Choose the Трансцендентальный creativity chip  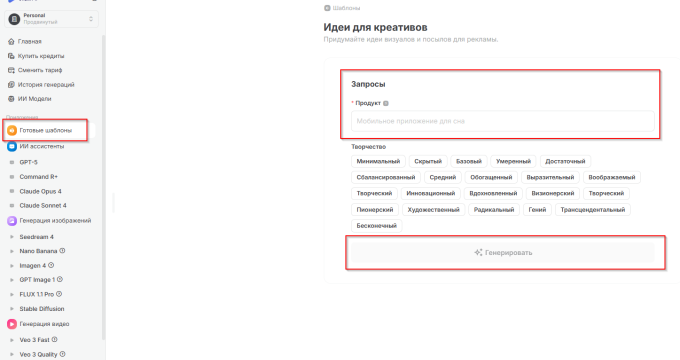[593, 210]
